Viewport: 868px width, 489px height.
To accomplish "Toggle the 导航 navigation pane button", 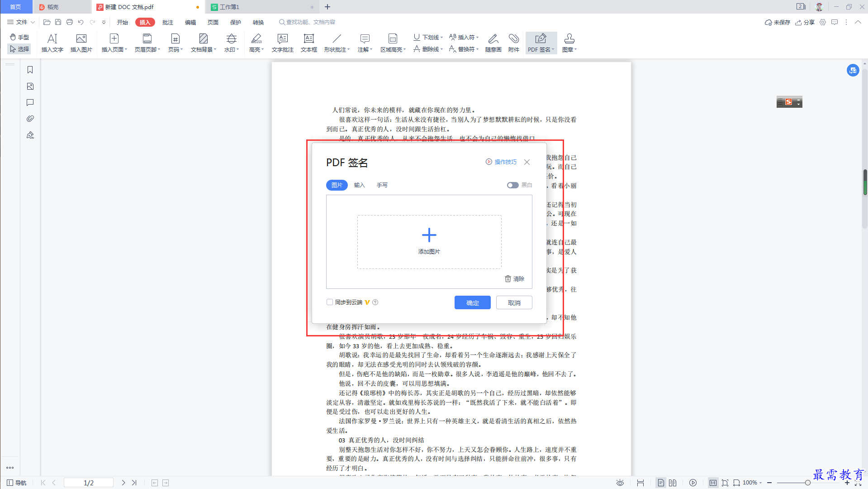I will 16,483.
